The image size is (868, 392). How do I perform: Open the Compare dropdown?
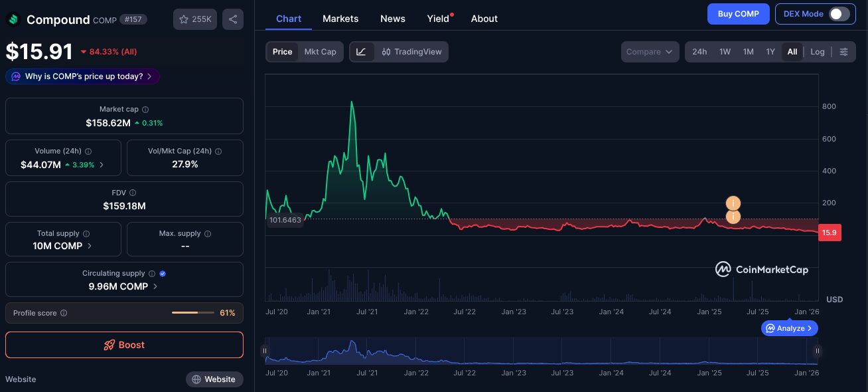[650, 52]
